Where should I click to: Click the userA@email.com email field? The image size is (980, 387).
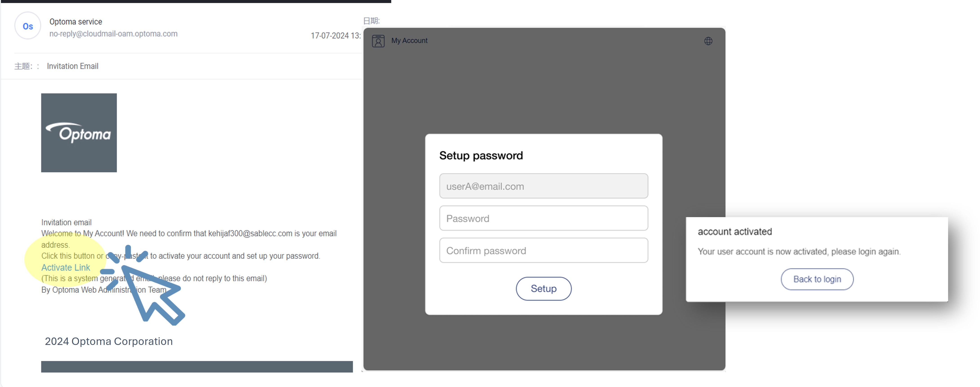coord(543,186)
